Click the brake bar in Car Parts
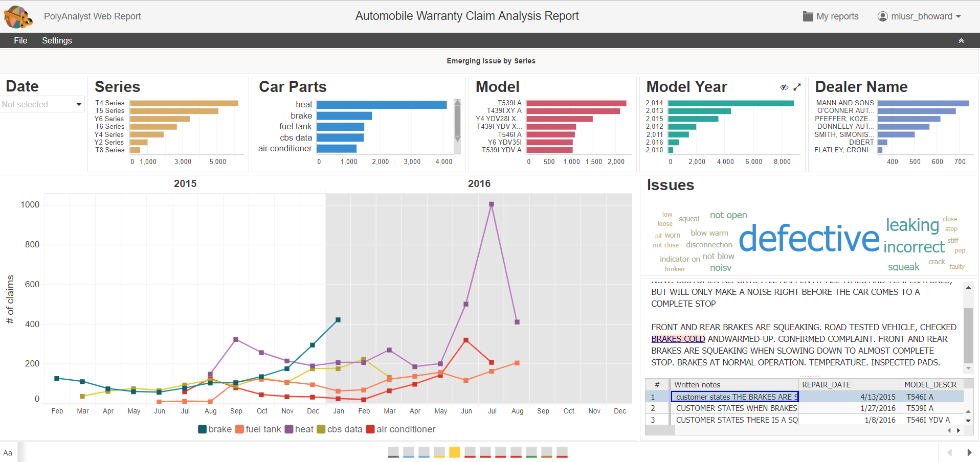The width and height of the screenshot is (980, 462). coord(344,116)
